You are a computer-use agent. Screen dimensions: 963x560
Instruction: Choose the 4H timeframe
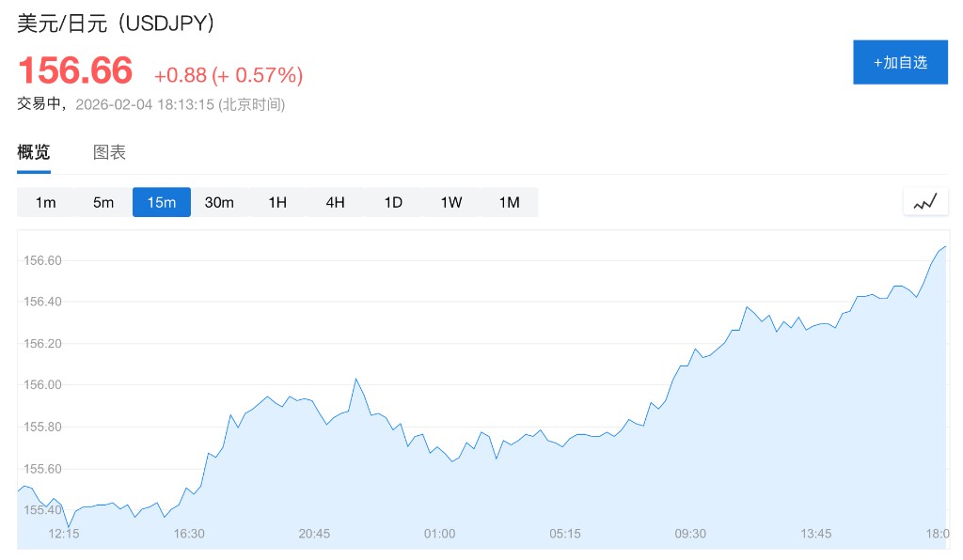tap(336, 202)
